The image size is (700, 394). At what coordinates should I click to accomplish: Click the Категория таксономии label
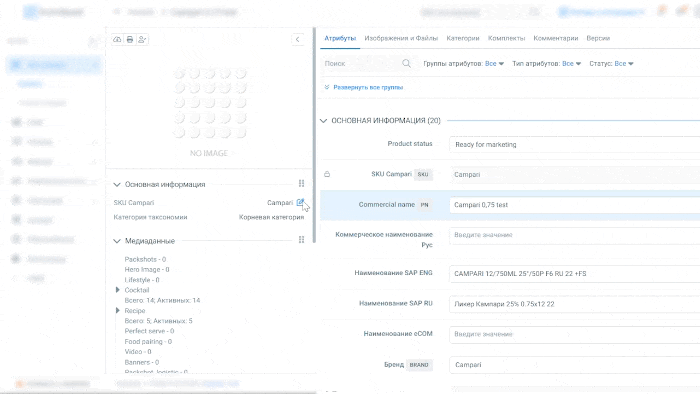[150, 217]
